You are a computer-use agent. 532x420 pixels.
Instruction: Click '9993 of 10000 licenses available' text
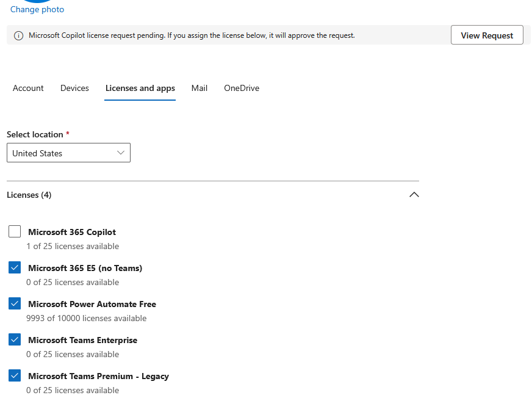pos(87,318)
